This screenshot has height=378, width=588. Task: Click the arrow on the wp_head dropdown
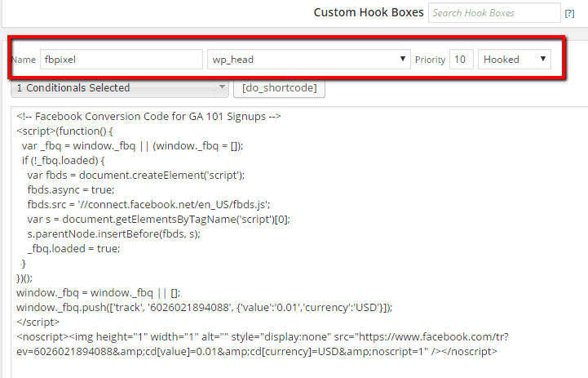point(404,60)
